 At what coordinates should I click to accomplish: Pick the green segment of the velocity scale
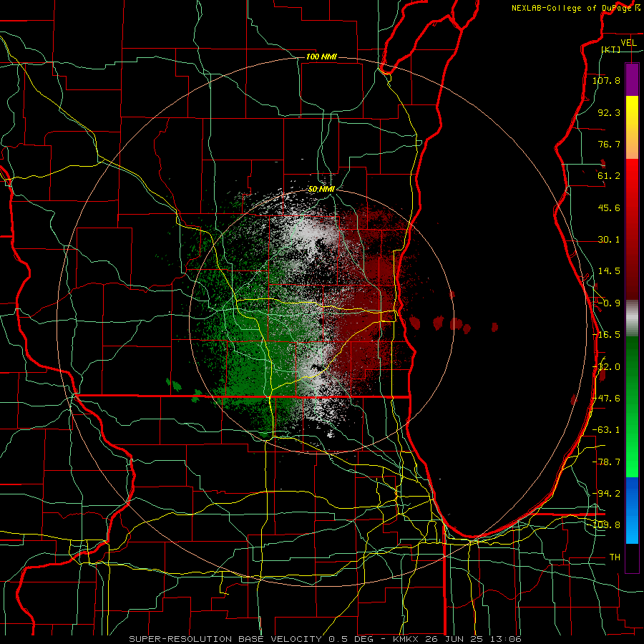coord(632,406)
